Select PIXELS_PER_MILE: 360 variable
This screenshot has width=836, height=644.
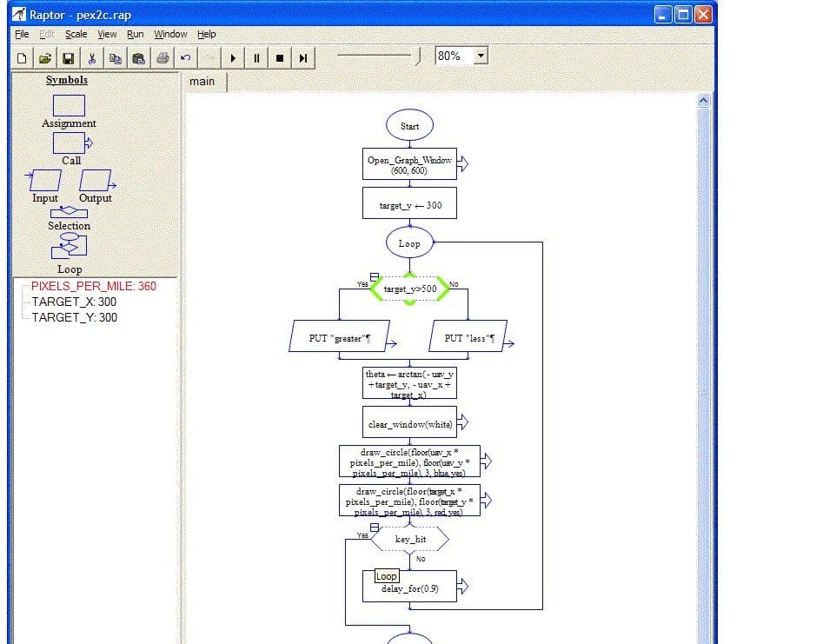(94, 286)
